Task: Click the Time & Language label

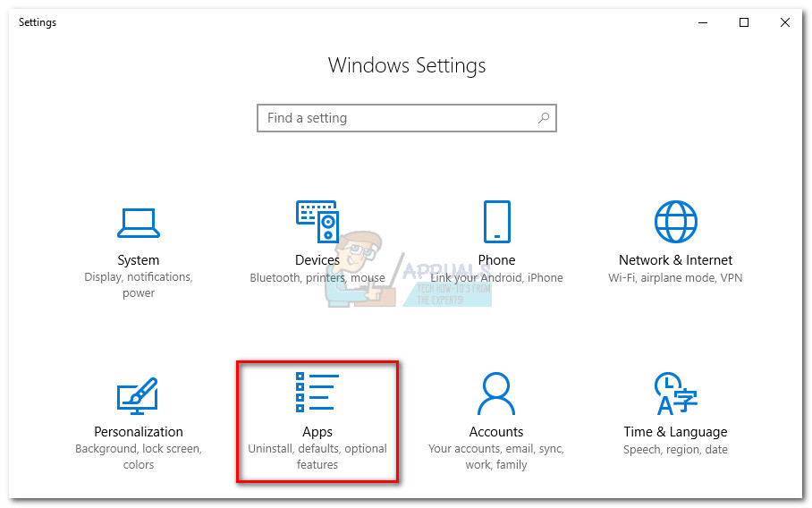Action: 676,432
